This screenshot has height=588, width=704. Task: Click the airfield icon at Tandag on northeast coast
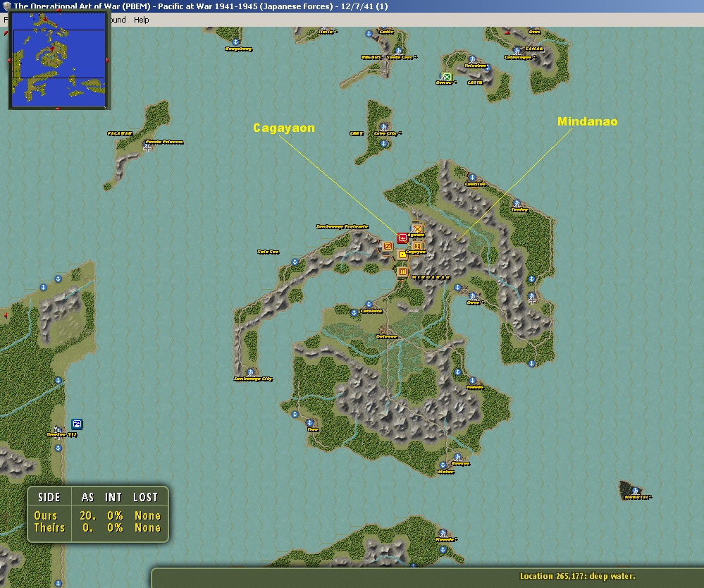click(x=517, y=204)
